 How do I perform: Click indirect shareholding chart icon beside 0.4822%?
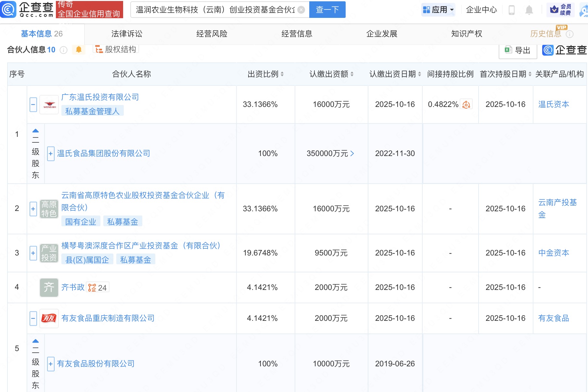(x=466, y=105)
